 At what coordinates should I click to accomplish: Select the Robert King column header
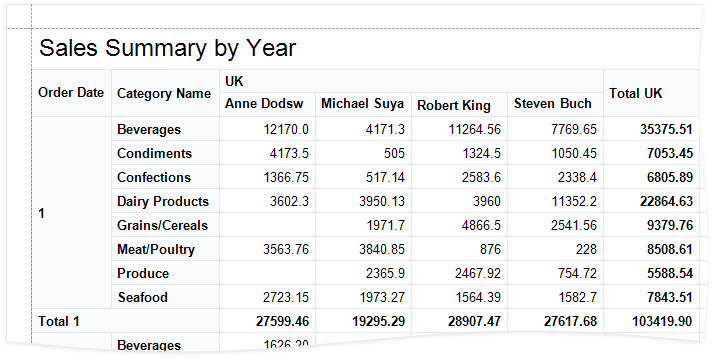click(x=460, y=104)
